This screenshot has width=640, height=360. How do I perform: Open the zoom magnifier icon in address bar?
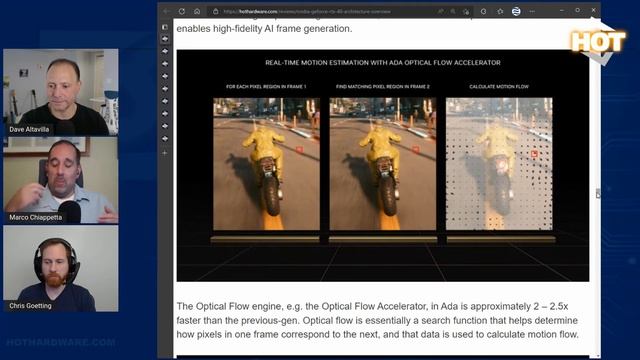tap(453, 12)
